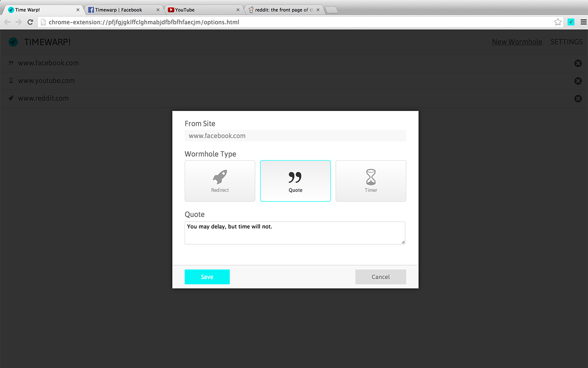Bookmark this page with the star icon
Image resolution: width=588 pixels, height=368 pixels.
(558, 22)
